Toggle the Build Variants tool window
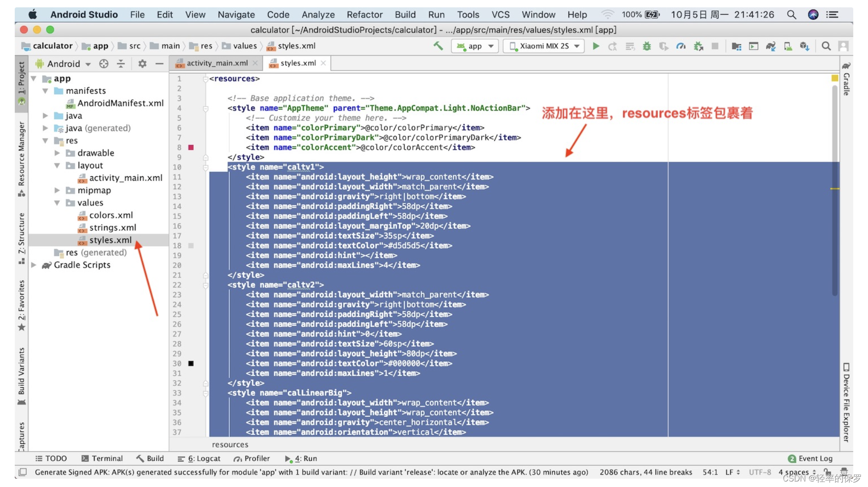868x487 pixels. (x=21, y=376)
